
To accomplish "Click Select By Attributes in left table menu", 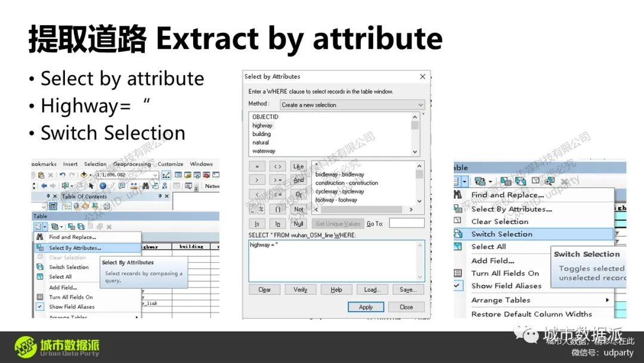I will coord(88,248).
